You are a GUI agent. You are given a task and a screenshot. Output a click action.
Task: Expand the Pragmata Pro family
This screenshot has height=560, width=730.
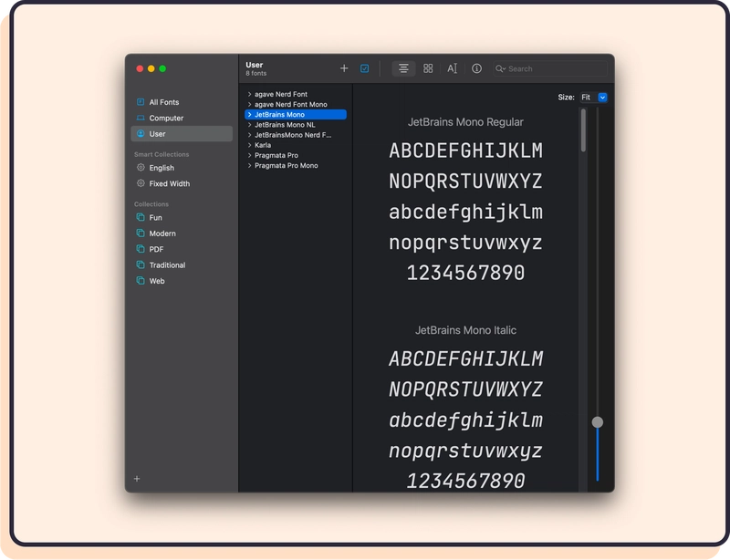[249, 155]
